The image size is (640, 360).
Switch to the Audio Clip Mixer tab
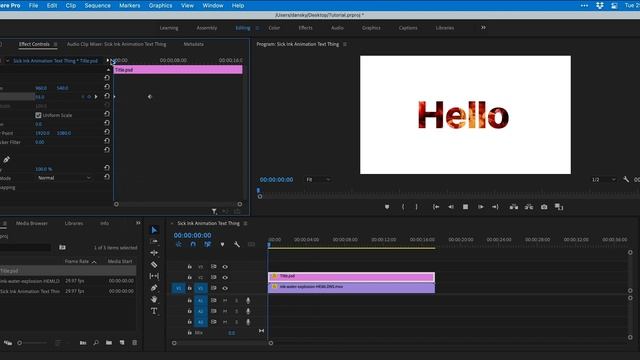[116, 44]
